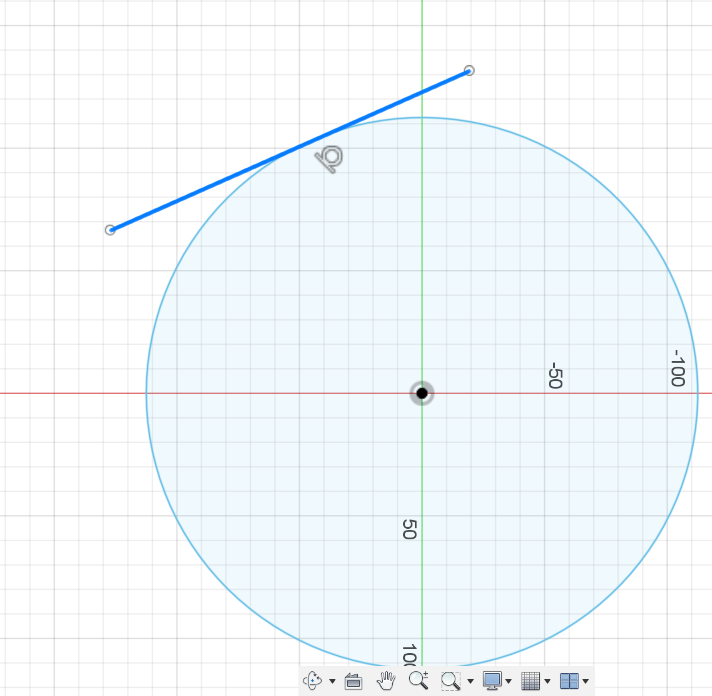Image resolution: width=712 pixels, height=696 pixels.
Task: Click the Grid and Snaps icon
Action: click(x=530, y=681)
